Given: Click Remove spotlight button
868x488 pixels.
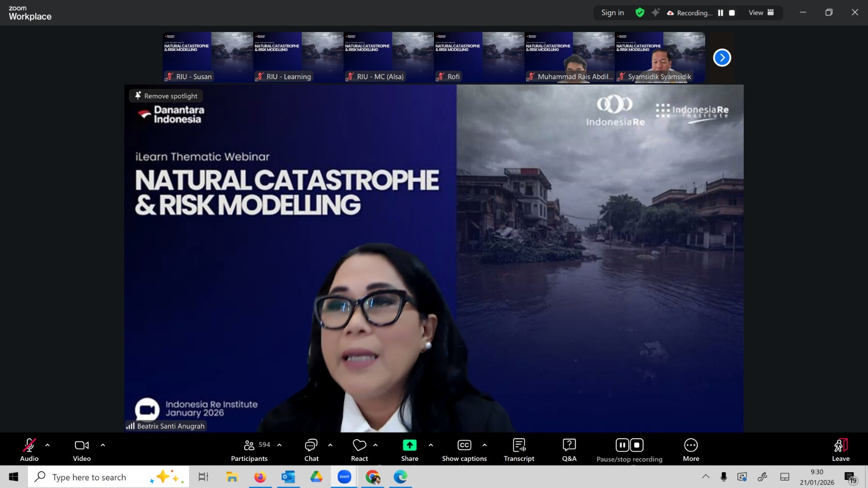Looking at the screenshot, I should click(x=166, y=96).
